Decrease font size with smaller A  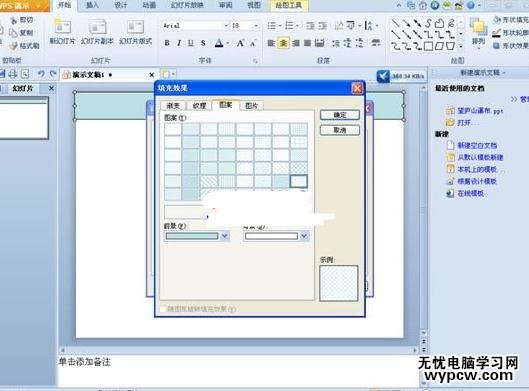point(253,43)
